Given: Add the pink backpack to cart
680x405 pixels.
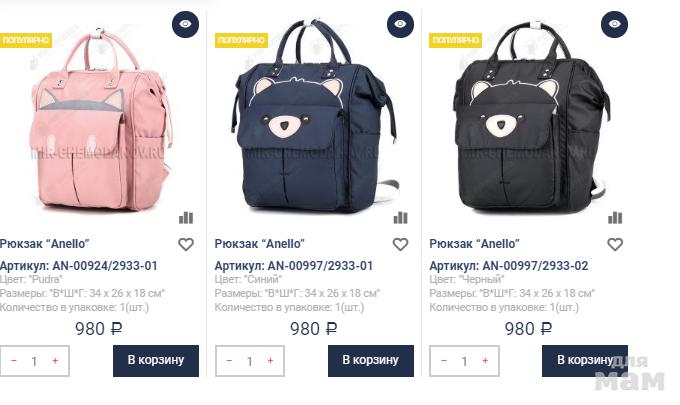Looking at the screenshot, I should [x=156, y=361].
